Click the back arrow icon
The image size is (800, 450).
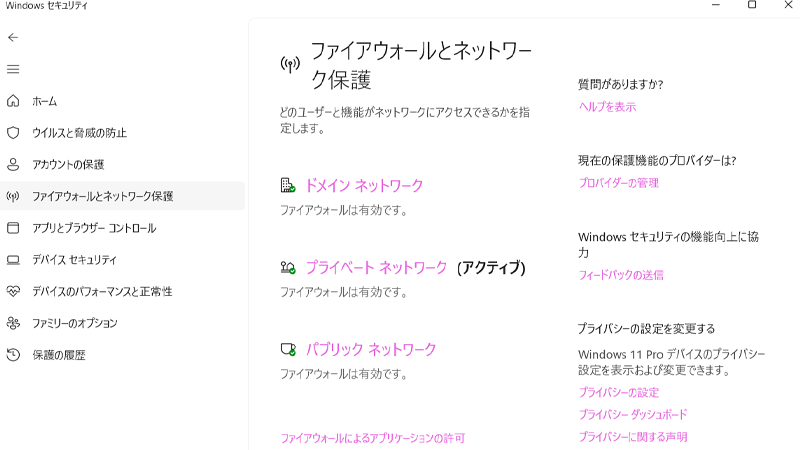[x=13, y=37]
